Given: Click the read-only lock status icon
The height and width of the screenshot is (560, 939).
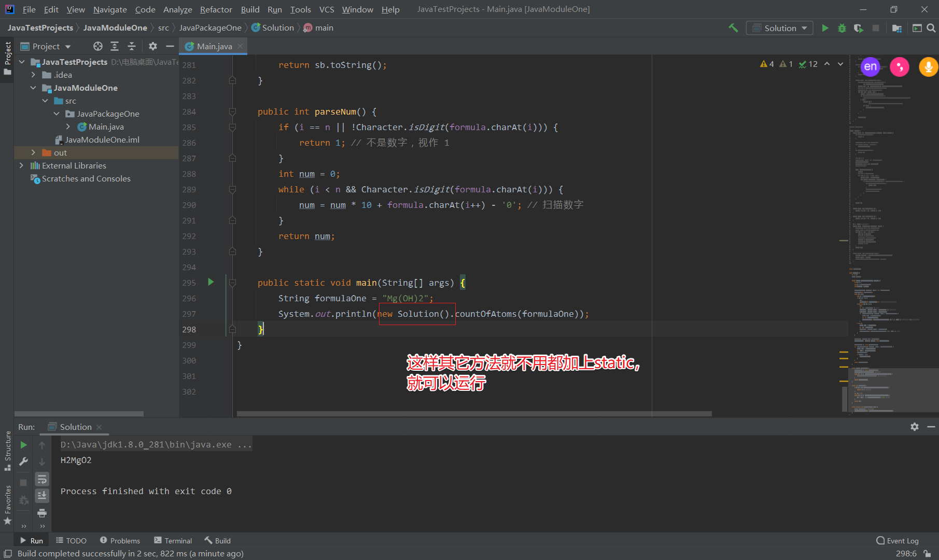Looking at the screenshot, I should pos(927,554).
